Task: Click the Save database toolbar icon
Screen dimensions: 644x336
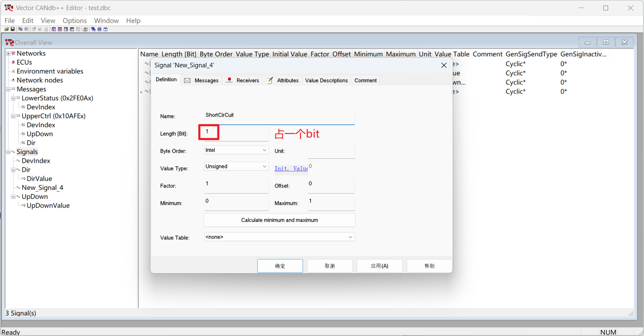Action: (x=13, y=29)
